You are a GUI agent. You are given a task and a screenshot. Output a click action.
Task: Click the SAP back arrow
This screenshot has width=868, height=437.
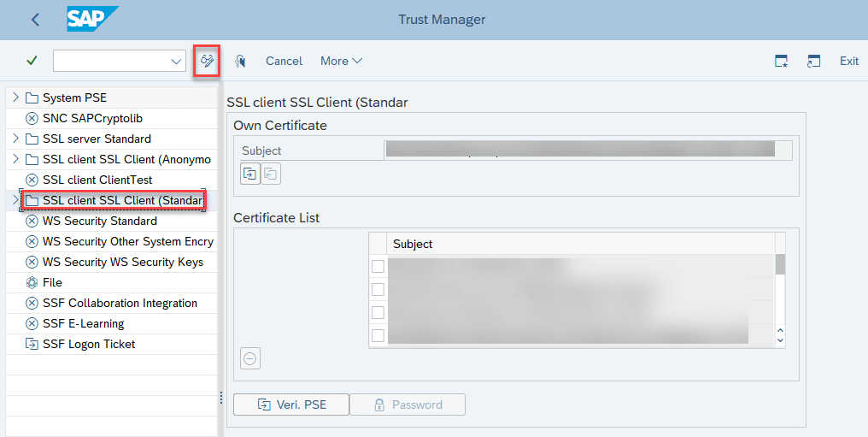pos(35,20)
